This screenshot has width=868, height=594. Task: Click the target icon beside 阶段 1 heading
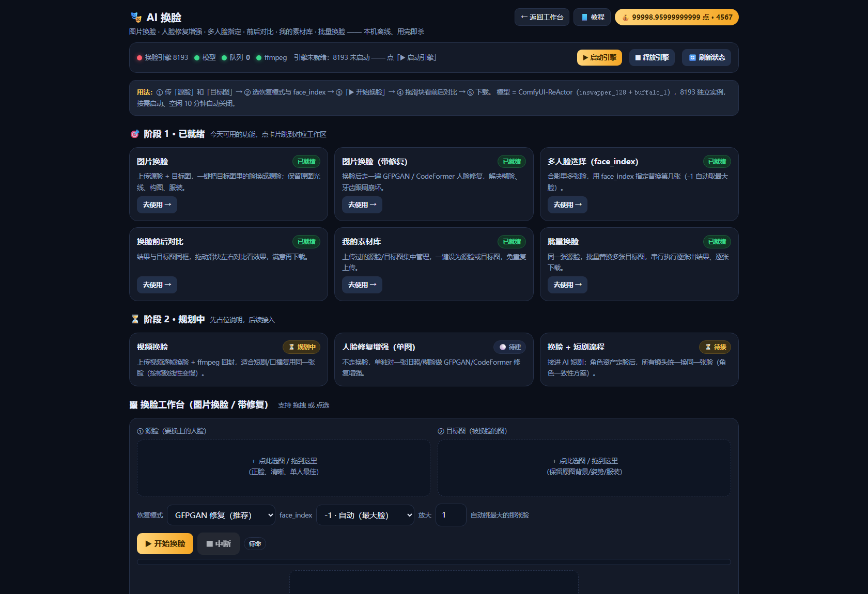pyautogui.click(x=135, y=134)
